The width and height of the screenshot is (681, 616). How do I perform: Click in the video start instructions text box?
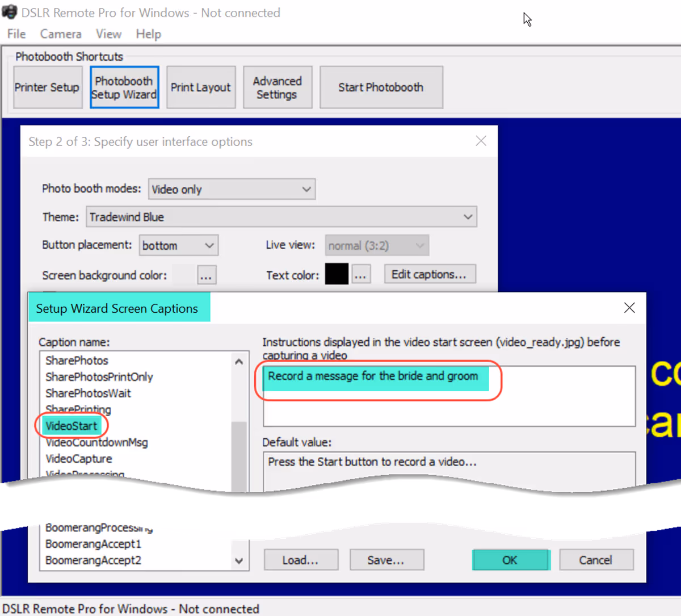click(x=449, y=396)
